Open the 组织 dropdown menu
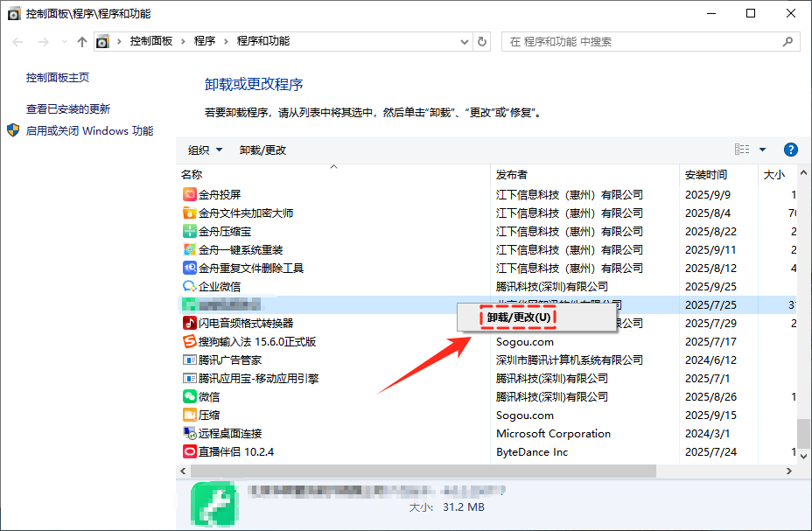812x531 pixels. tap(205, 150)
